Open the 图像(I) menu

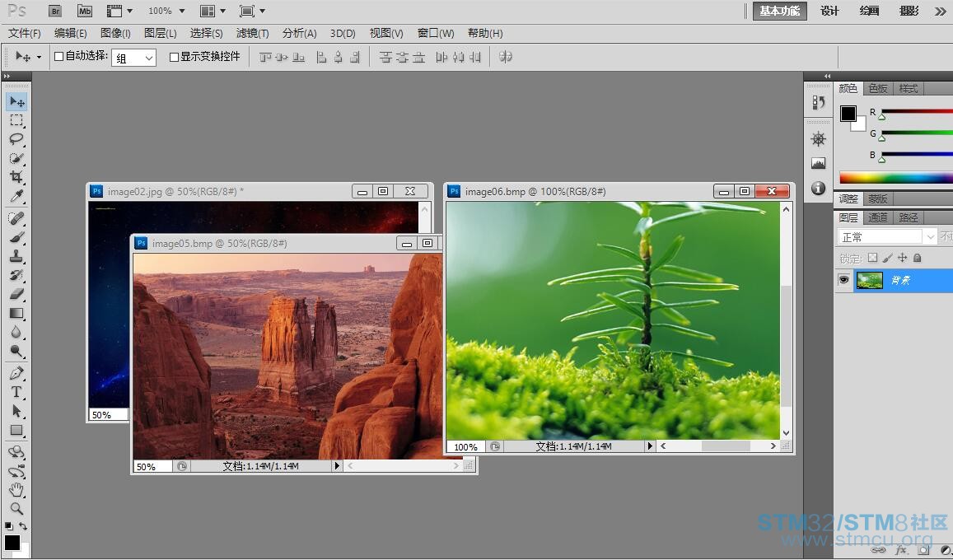[x=115, y=34]
